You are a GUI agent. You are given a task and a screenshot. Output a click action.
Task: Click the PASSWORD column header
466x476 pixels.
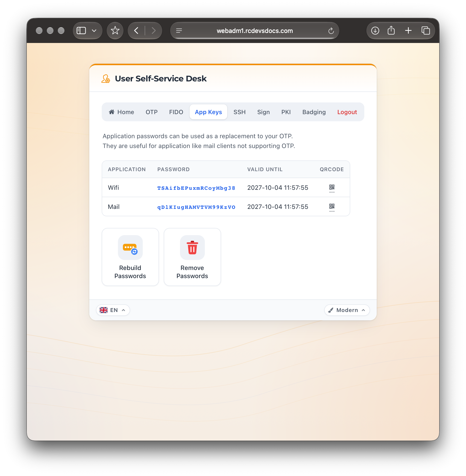click(173, 169)
